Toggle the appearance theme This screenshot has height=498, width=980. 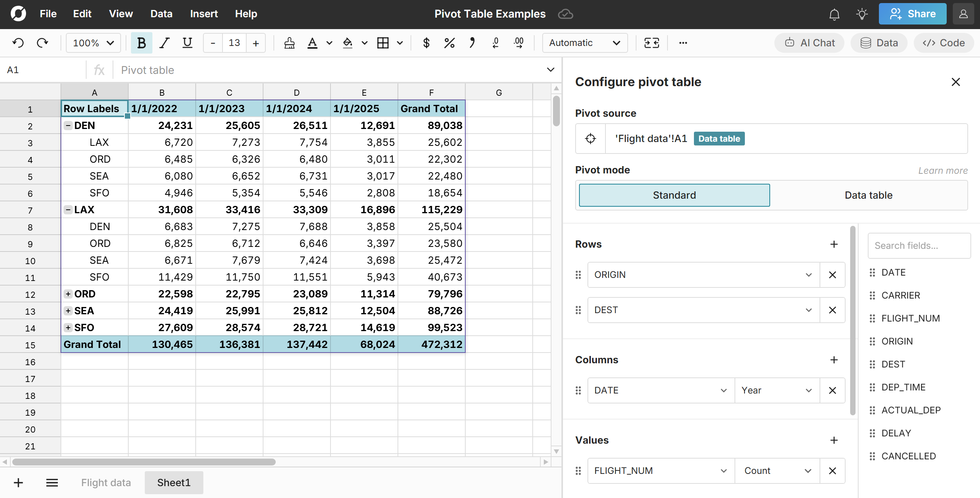[x=862, y=14]
